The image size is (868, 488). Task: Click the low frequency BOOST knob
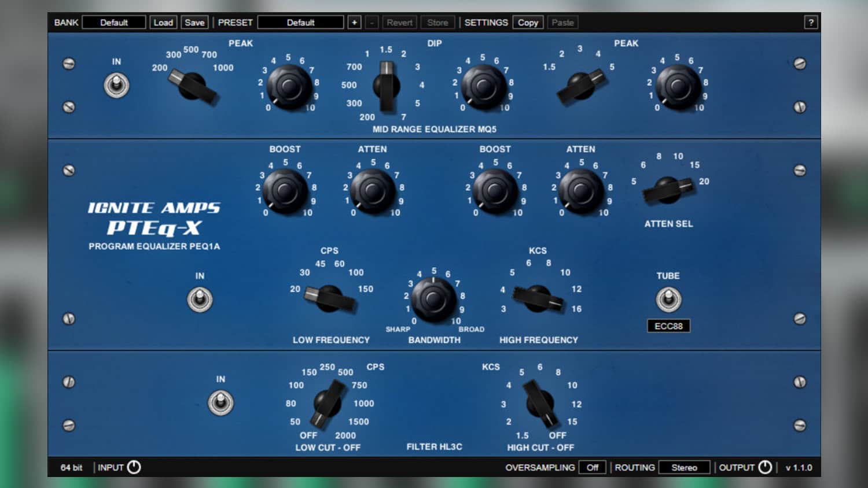click(285, 191)
